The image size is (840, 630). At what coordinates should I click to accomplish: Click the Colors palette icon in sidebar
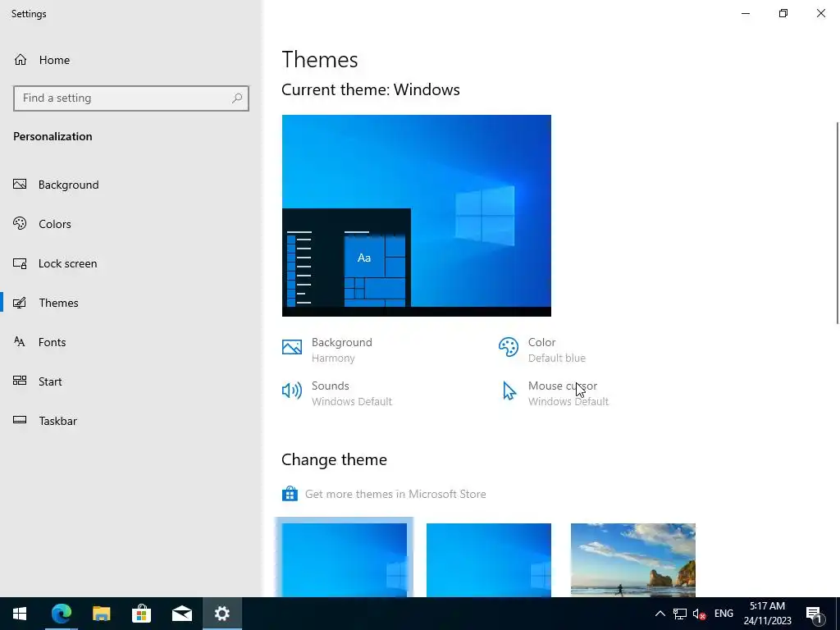click(20, 223)
